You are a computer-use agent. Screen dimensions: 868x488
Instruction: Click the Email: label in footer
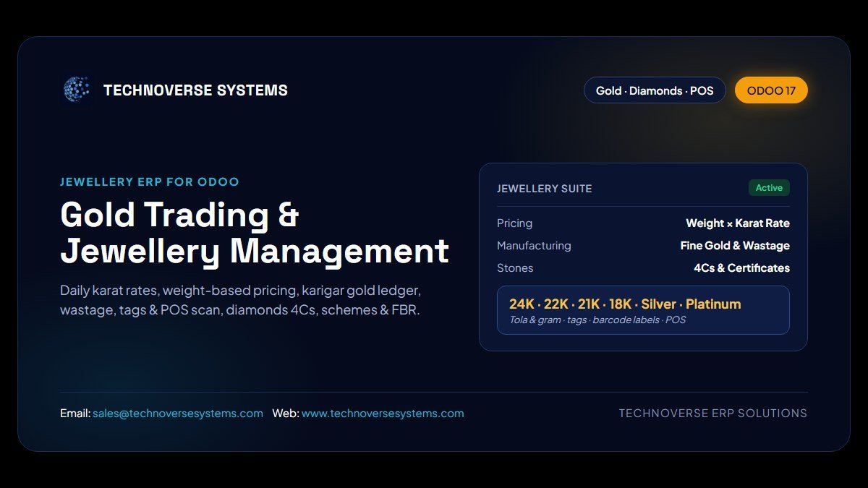tap(75, 414)
